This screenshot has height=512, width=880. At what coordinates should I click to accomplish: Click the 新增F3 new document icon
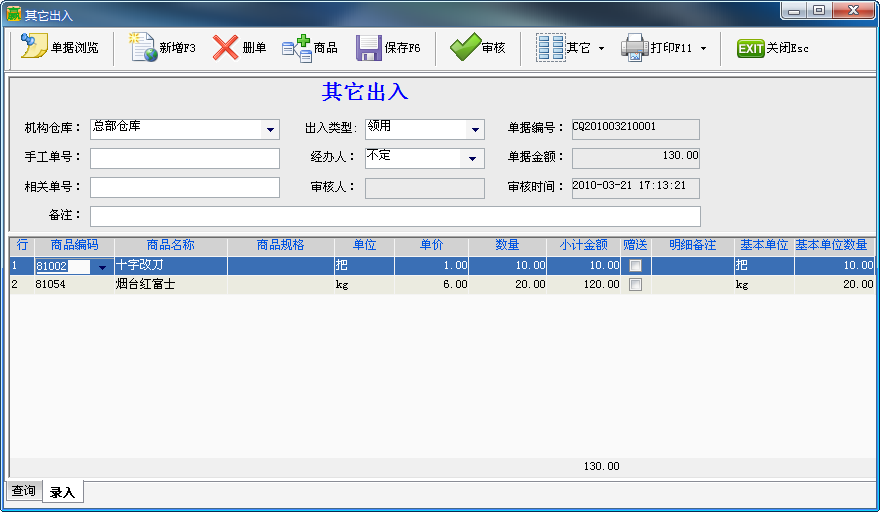point(144,48)
